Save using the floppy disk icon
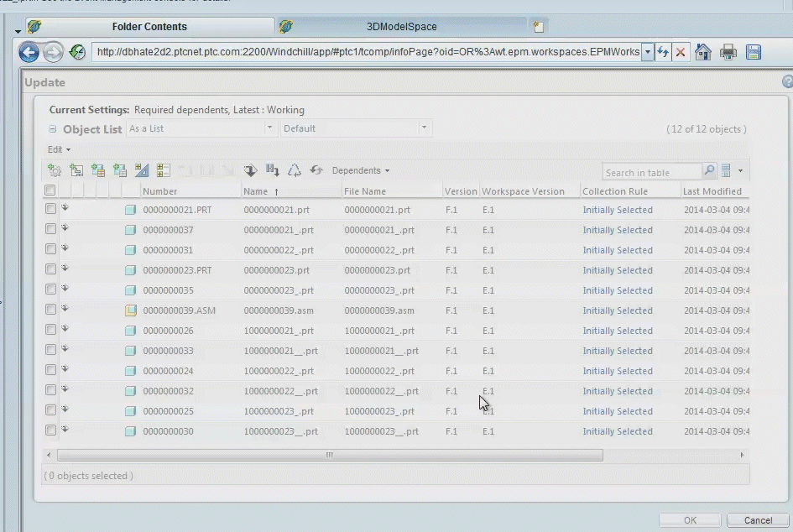793x532 pixels. click(x=753, y=50)
